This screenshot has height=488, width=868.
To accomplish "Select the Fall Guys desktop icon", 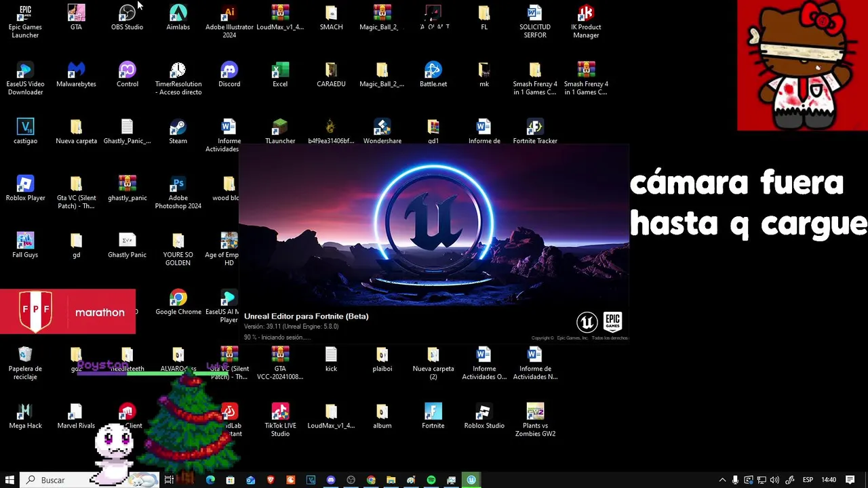I will [x=25, y=245].
